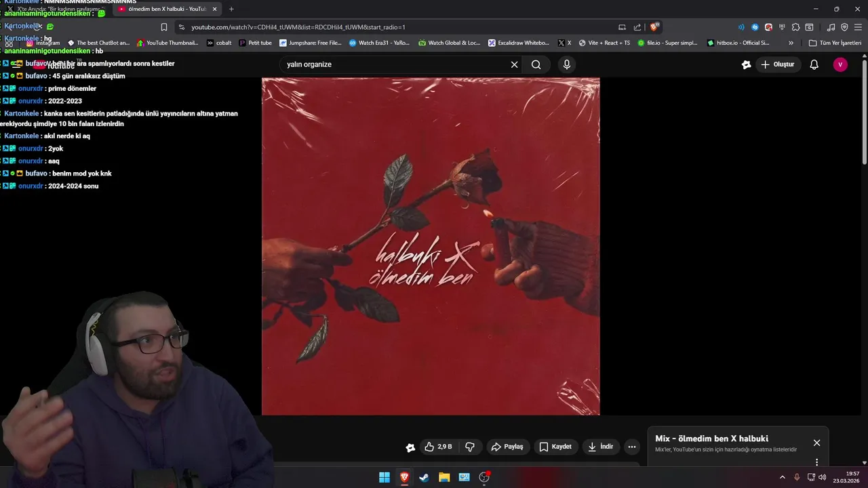Open the Windows Start menu
Viewport: 868px width, 488px height.
pos(384,477)
